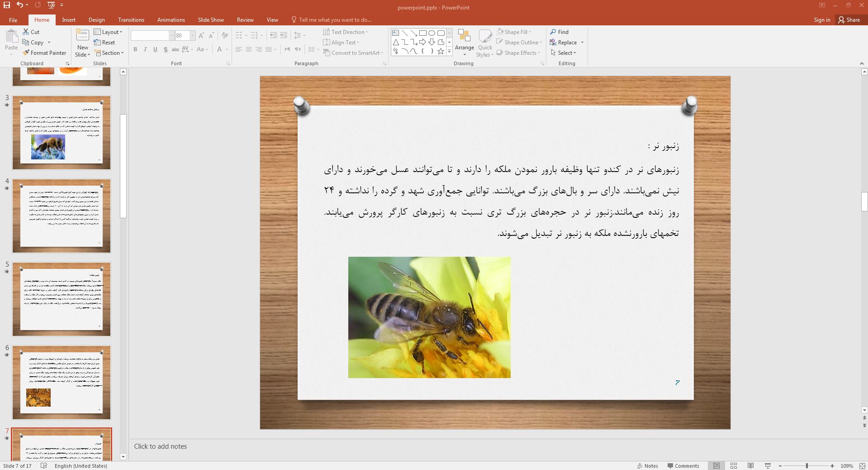The image size is (868, 470).
Task: Expand the Select dropdown in Editing
Action: [x=563, y=53]
